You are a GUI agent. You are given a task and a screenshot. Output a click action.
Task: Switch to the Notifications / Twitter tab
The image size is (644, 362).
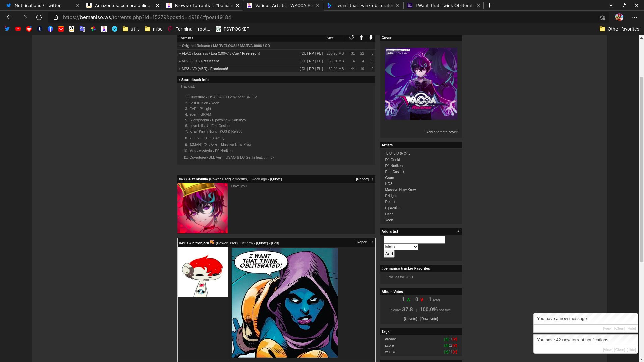pyautogui.click(x=38, y=5)
